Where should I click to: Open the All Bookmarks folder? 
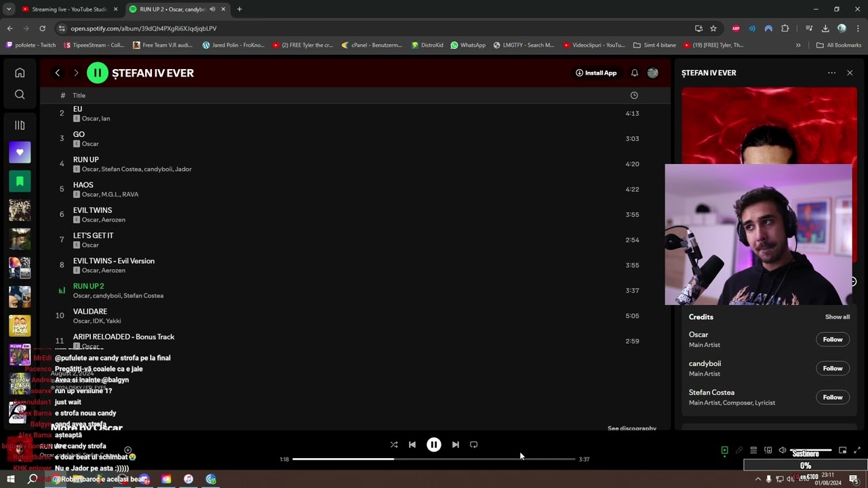(x=839, y=45)
